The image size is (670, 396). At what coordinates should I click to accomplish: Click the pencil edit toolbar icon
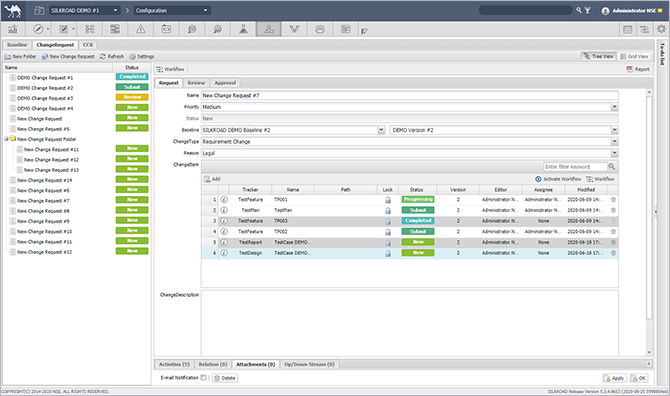click(64, 29)
